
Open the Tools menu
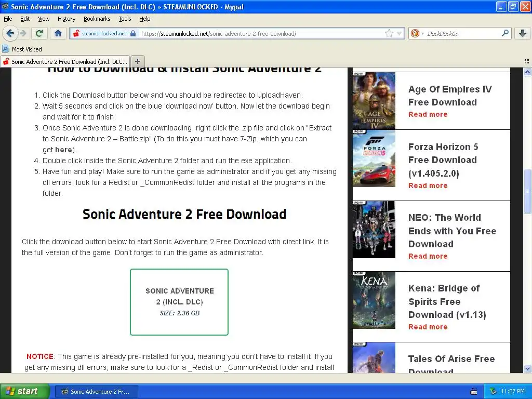pos(125,19)
